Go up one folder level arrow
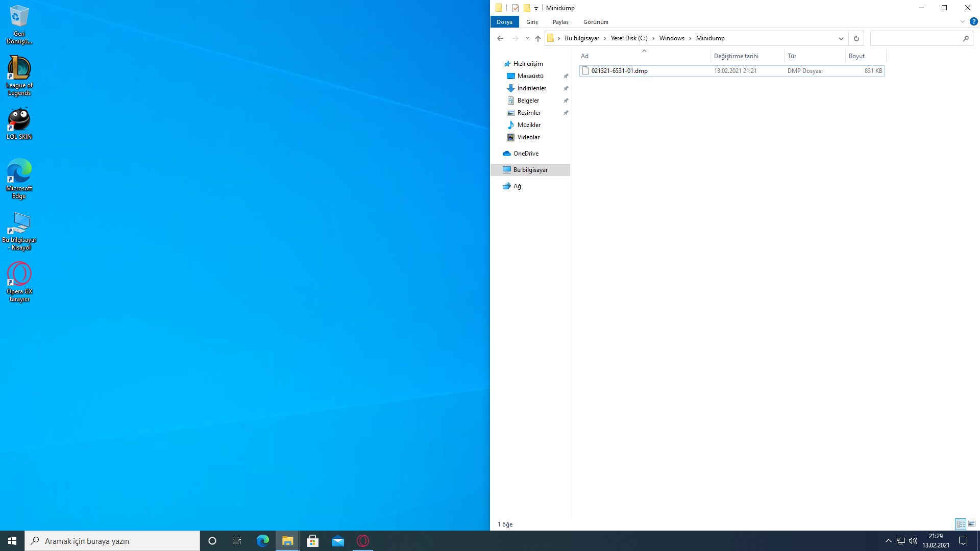Viewport: 980px width, 551px height. pyautogui.click(x=537, y=38)
